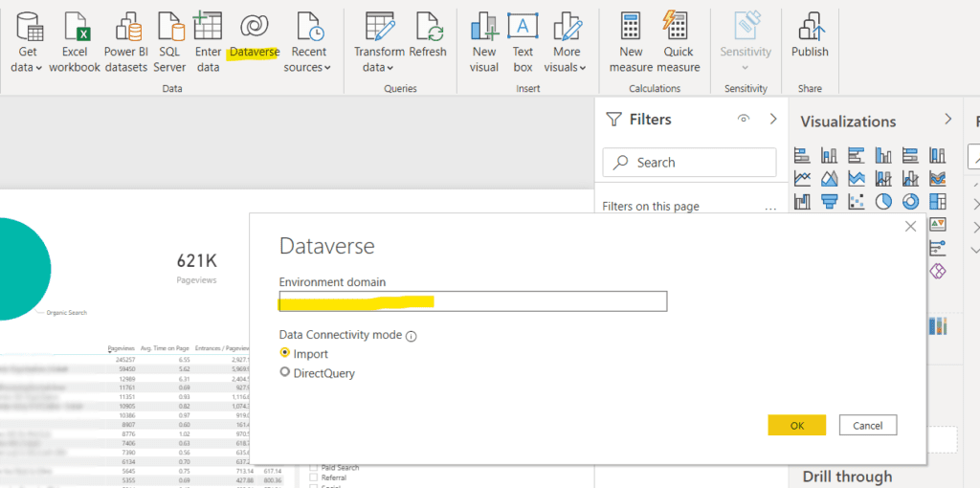Click Avg. Time on Page column header
This screenshot has width=980, height=488.
coord(166,347)
